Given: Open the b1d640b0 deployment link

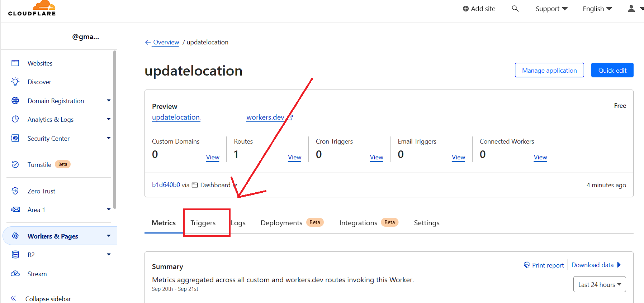Looking at the screenshot, I should pos(166,185).
